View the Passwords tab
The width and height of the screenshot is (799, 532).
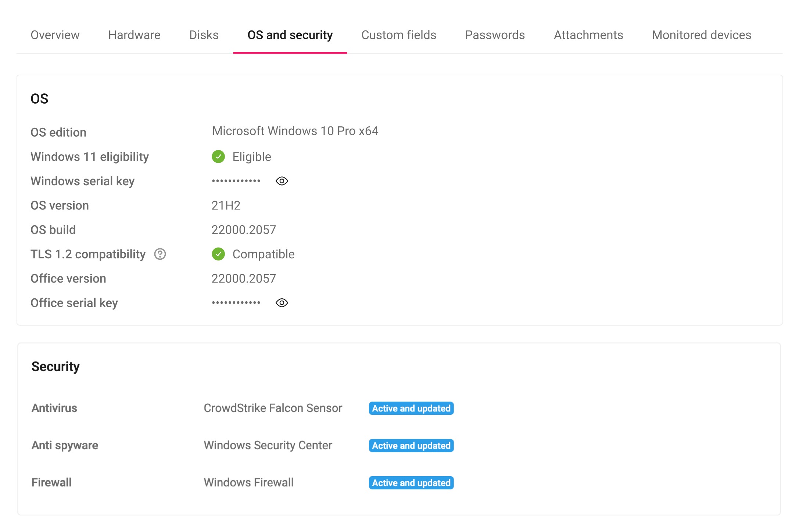coord(495,35)
